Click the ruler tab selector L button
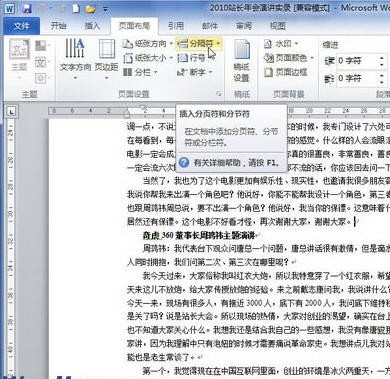The width and height of the screenshot is (390, 379). click(x=12, y=111)
